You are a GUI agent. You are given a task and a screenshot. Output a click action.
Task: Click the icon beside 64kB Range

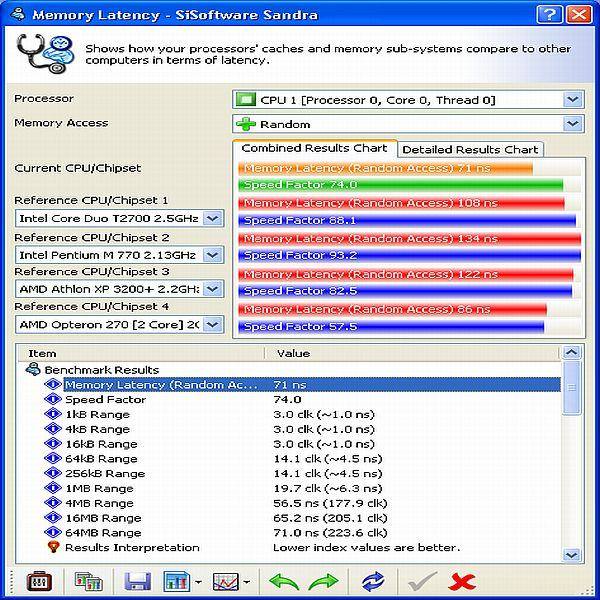pos(53,458)
